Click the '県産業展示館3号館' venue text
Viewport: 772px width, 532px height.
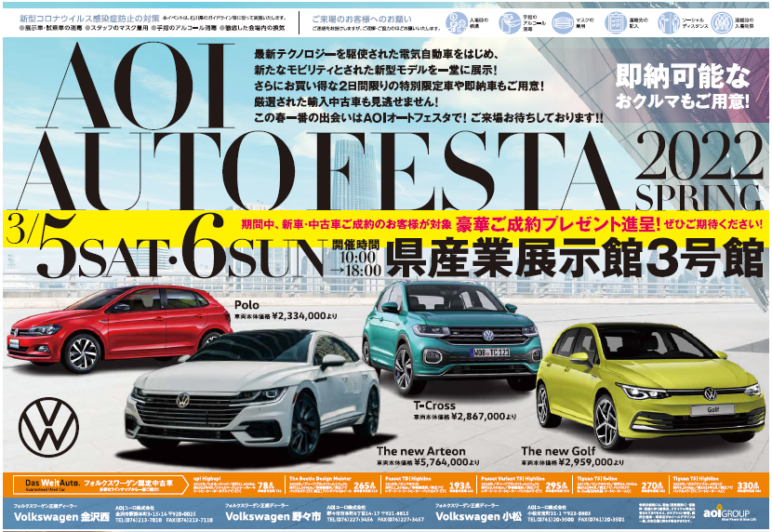[574, 257]
